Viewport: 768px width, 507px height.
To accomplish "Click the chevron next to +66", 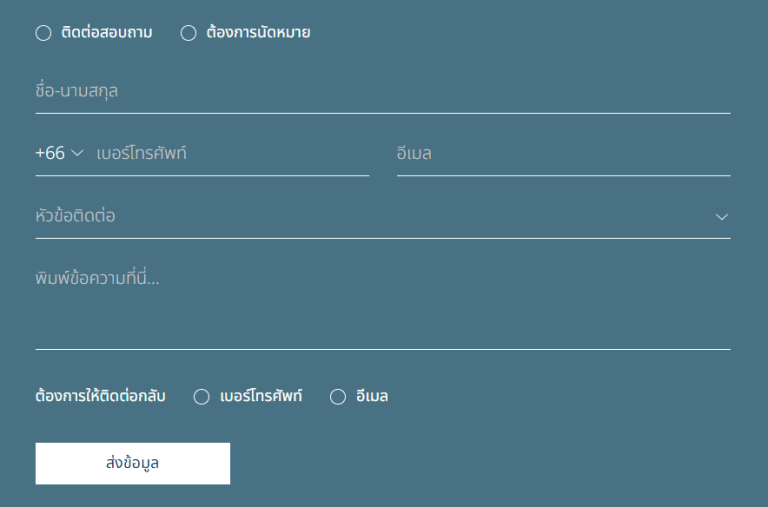I will click(x=77, y=153).
